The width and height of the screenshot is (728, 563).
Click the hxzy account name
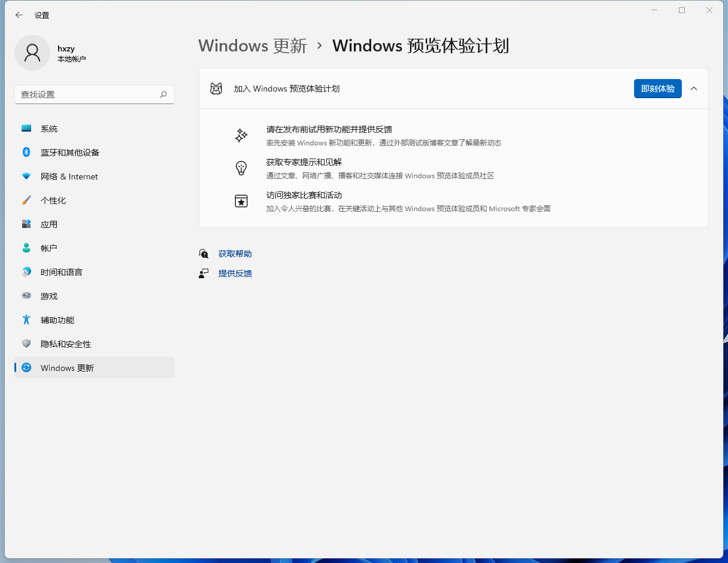[66, 48]
